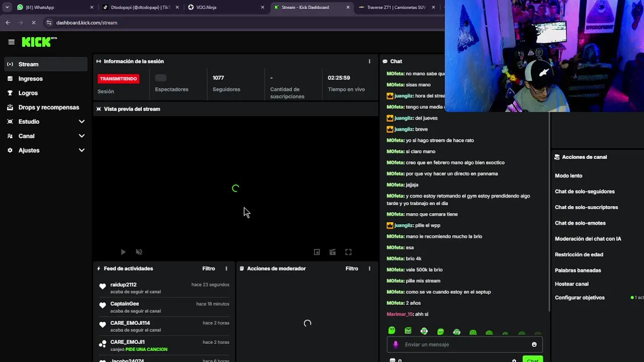Open Acciones de moderador three-dot menu
644x362 pixels.
coord(369,268)
